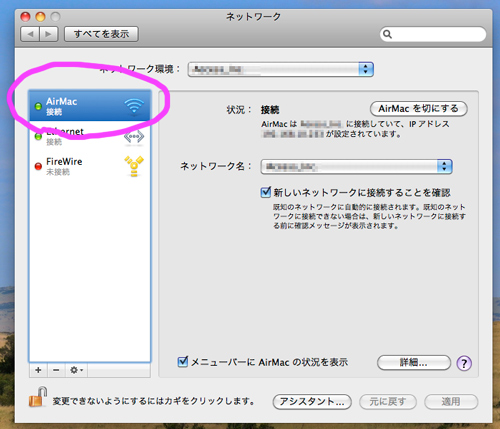Click the アシスタント... button
This screenshot has width=500, height=429.
pos(312,402)
